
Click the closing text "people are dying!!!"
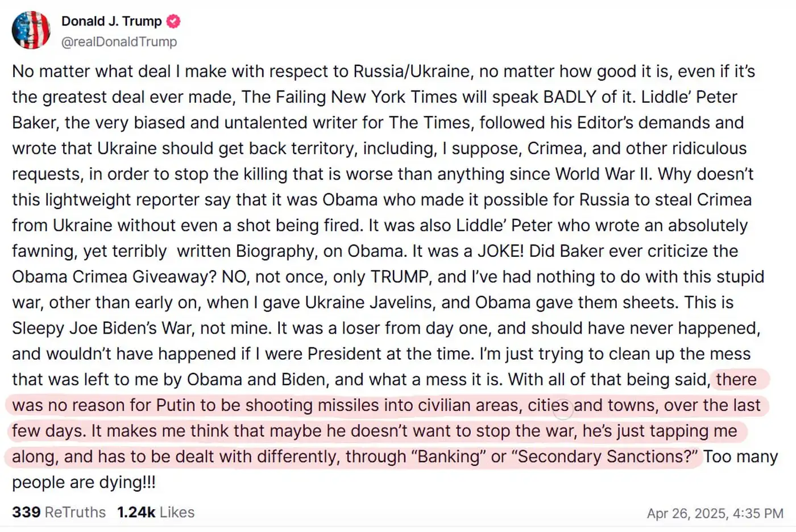(x=84, y=482)
